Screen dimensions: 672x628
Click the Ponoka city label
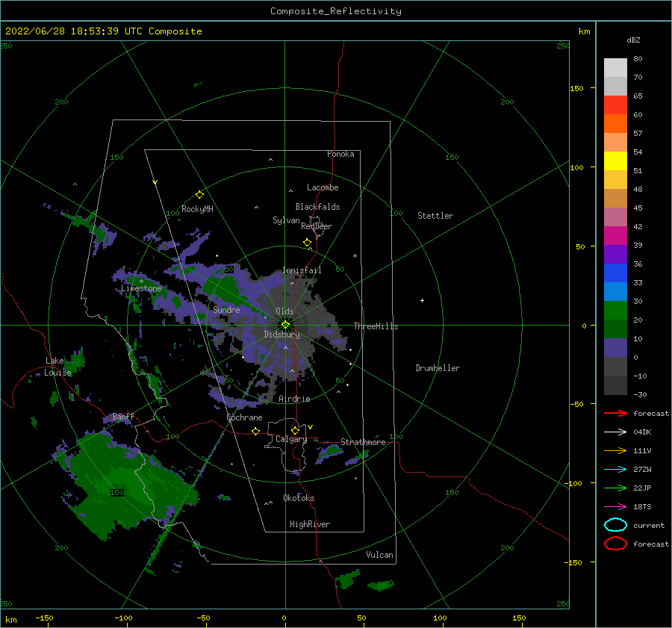(x=340, y=154)
